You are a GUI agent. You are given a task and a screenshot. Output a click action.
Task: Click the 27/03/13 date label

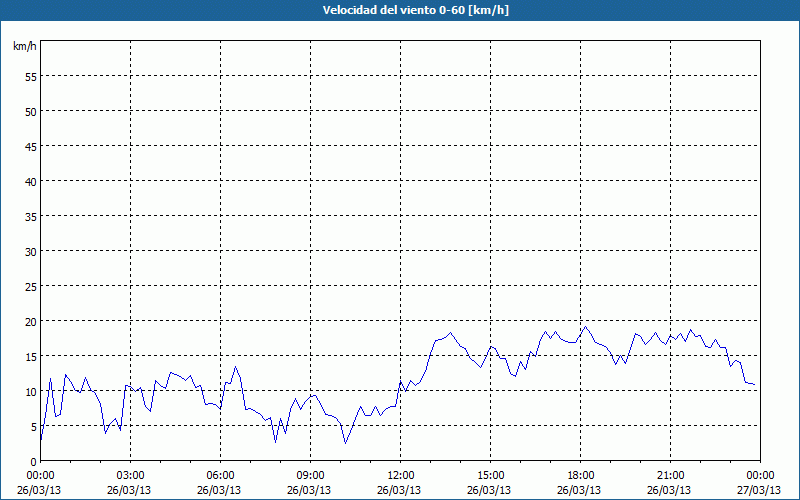[759, 490]
